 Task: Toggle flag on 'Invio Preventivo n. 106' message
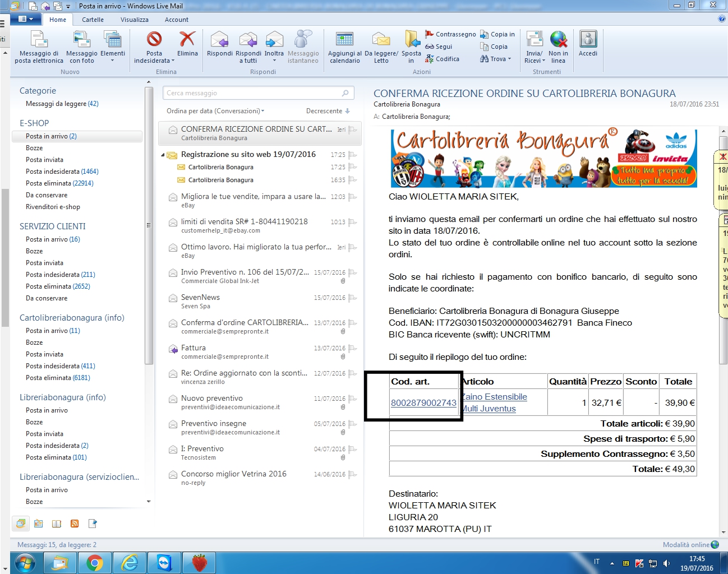point(353,273)
